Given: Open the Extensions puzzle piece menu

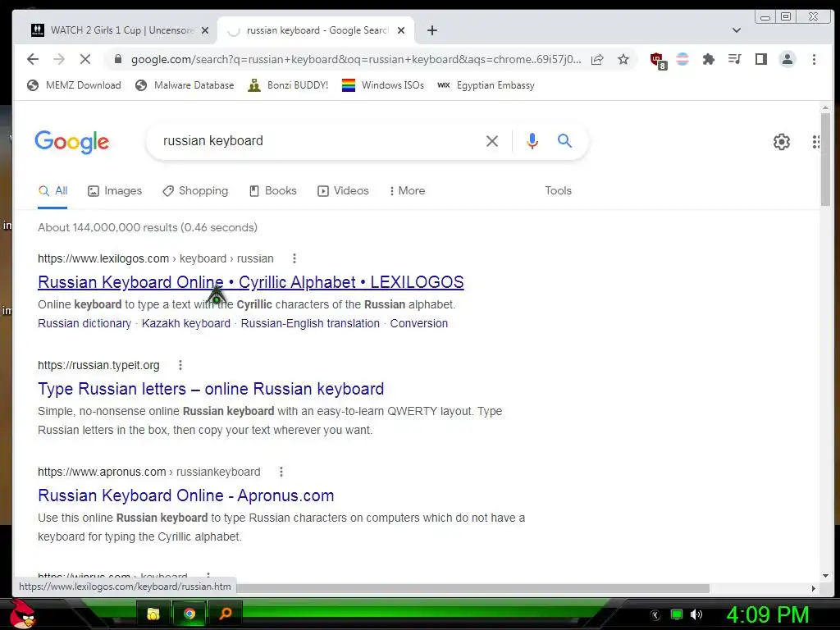Looking at the screenshot, I should click(x=708, y=59).
